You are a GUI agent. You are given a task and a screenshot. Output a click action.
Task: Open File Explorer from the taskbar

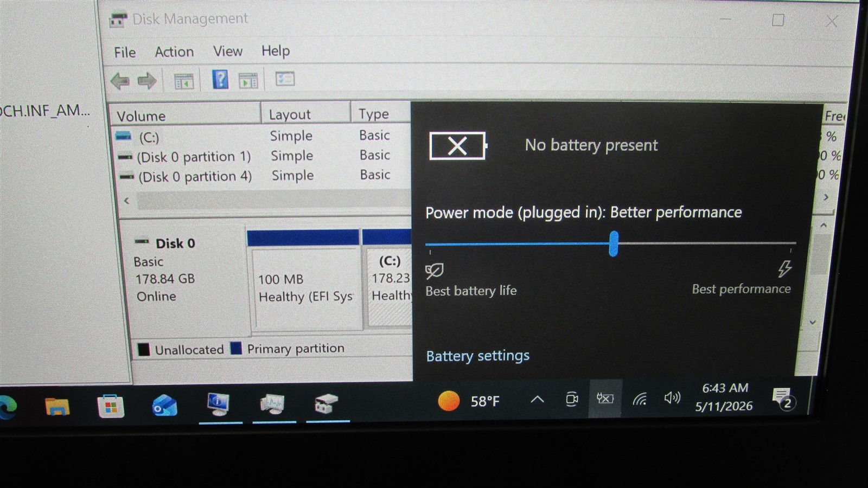(x=57, y=407)
